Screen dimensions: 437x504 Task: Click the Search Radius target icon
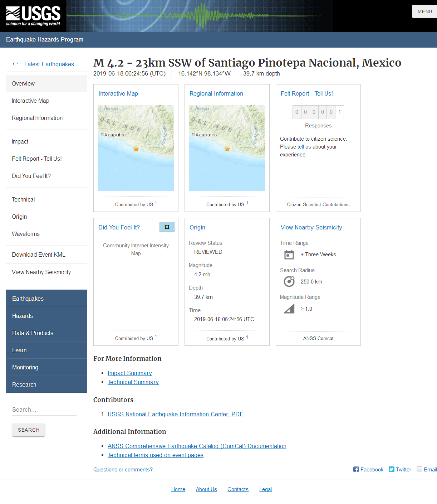[x=289, y=282]
